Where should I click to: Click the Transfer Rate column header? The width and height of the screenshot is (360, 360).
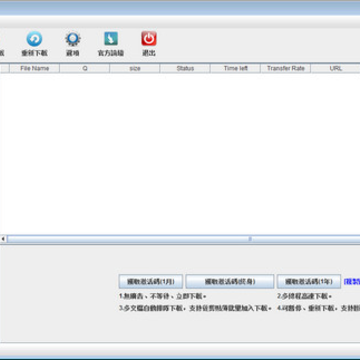tap(286, 68)
